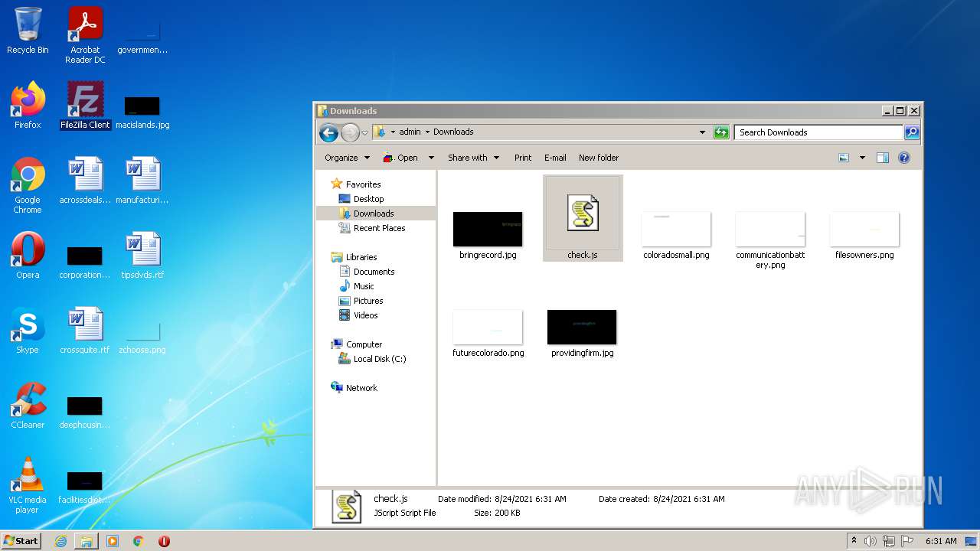Open address bar history dropdown
The height and width of the screenshot is (551, 980).
click(702, 132)
